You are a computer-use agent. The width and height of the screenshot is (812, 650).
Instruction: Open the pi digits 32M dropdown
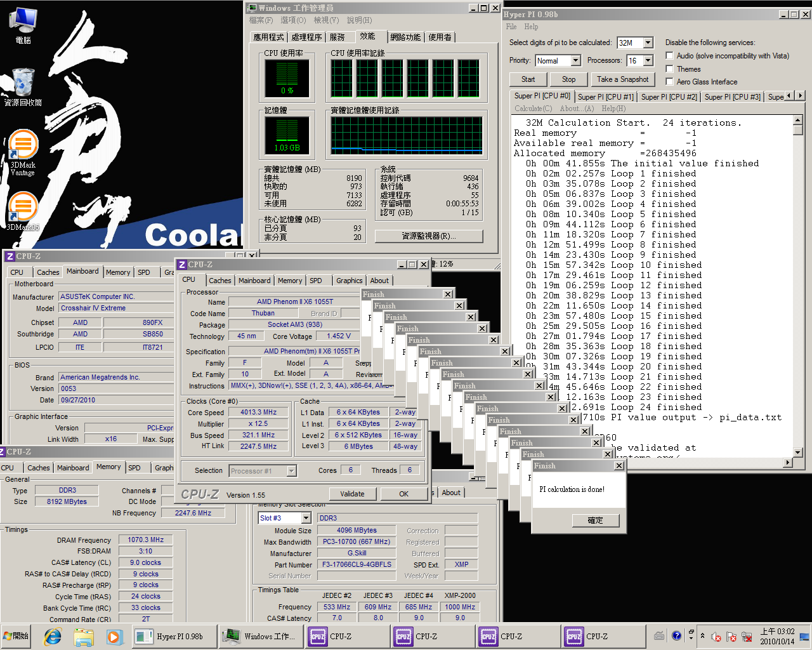pyautogui.click(x=648, y=43)
